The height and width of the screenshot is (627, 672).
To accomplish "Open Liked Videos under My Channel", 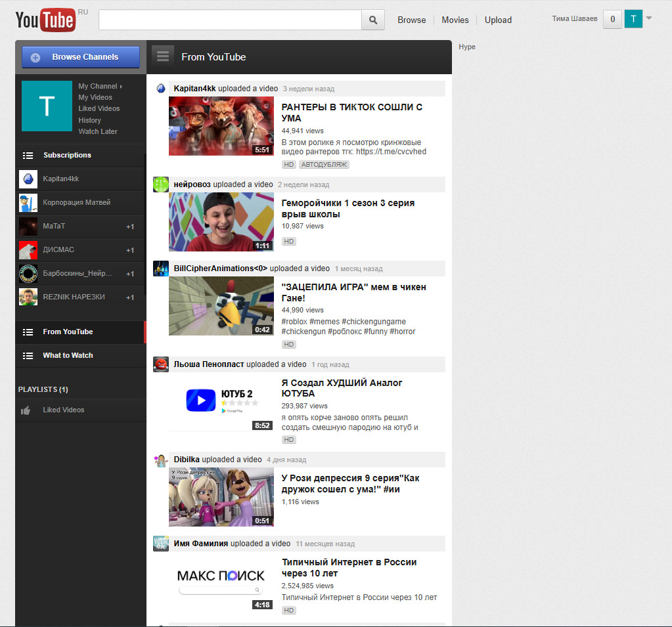I will (x=99, y=108).
